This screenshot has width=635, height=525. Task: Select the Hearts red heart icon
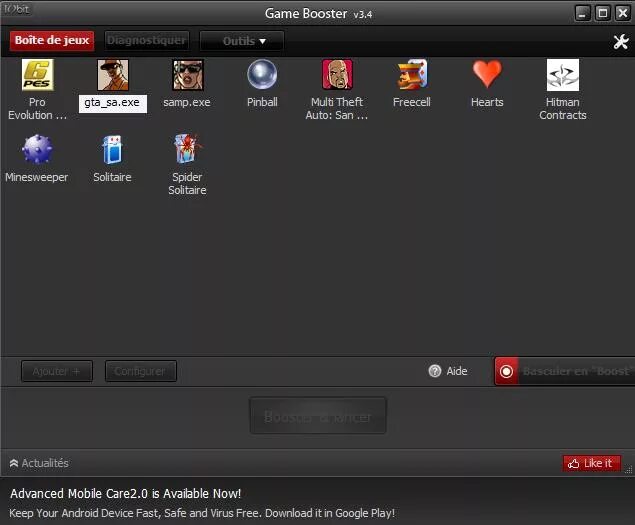pyautogui.click(x=487, y=74)
